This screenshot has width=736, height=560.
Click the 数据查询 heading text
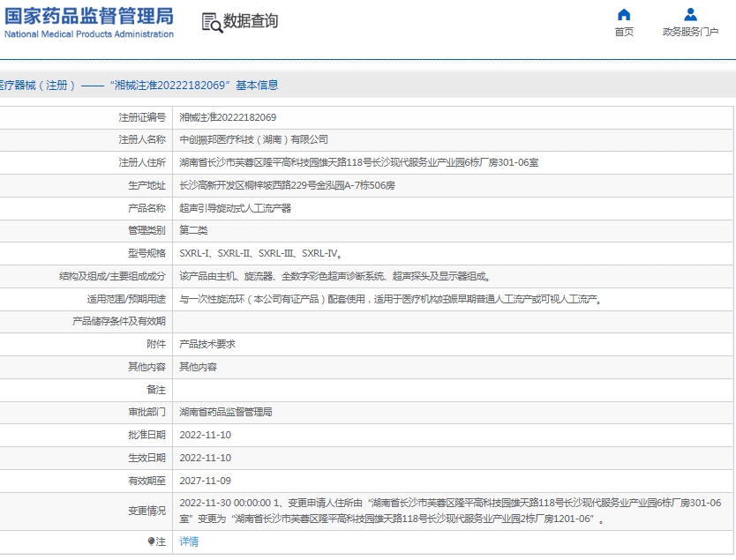click(251, 21)
